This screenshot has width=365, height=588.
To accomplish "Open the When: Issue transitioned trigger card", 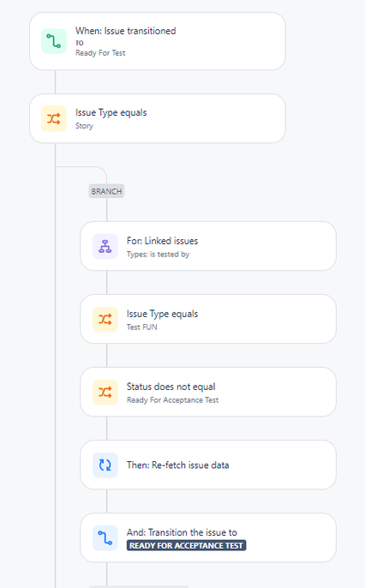I will click(158, 41).
